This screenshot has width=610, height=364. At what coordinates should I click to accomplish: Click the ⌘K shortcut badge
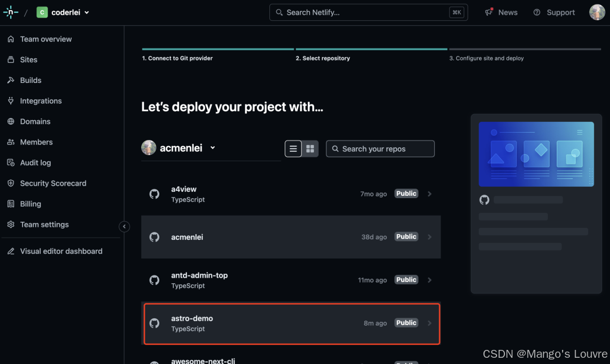coord(456,12)
